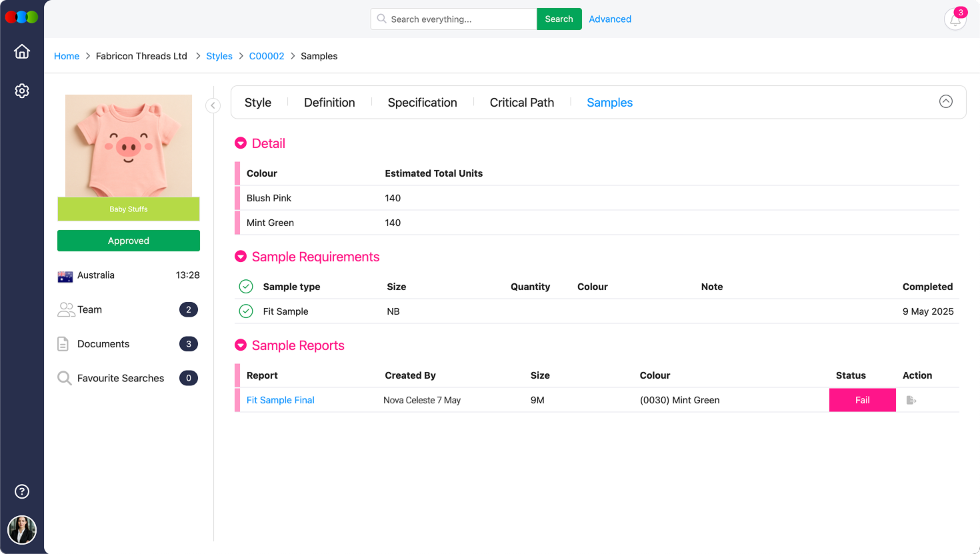
Task: Open notifications via the bell icon
Action: click(955, 19)
